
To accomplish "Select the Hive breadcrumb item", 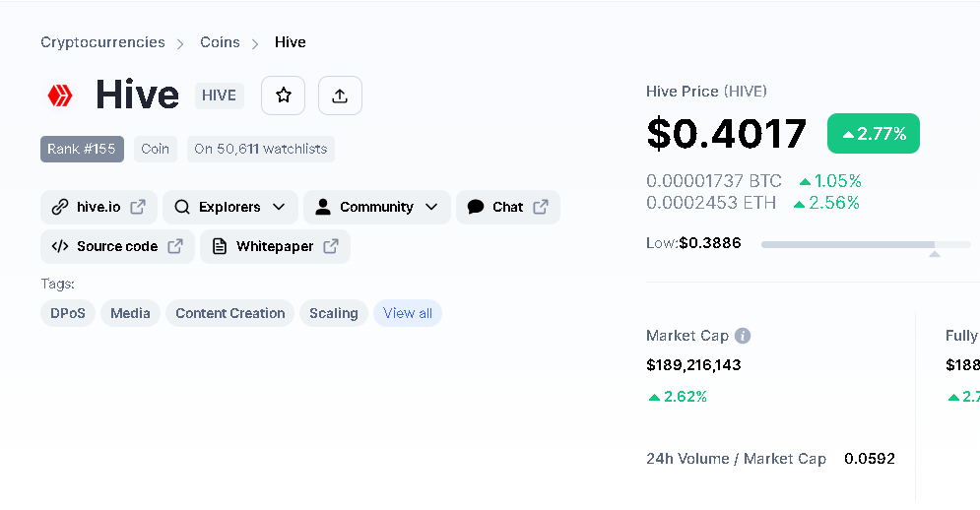I will (290, 42).
